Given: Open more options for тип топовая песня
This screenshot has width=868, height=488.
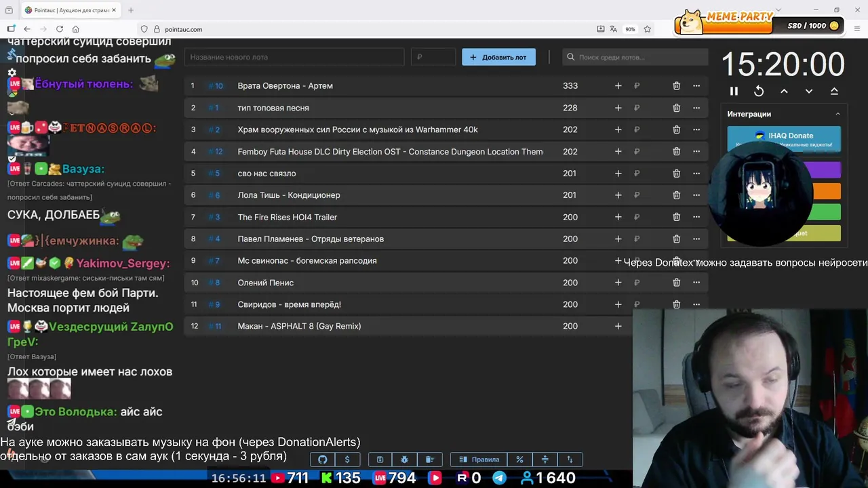Looking at the screenshot, I should click(x=696, y=108).
